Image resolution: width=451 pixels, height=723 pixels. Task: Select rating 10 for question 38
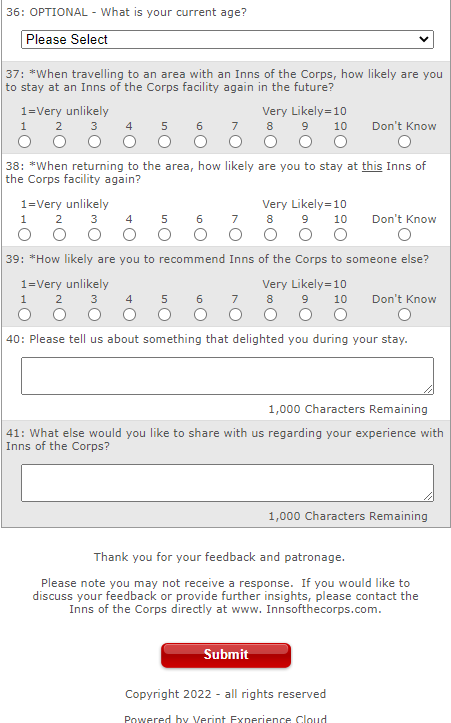[340, 235]
